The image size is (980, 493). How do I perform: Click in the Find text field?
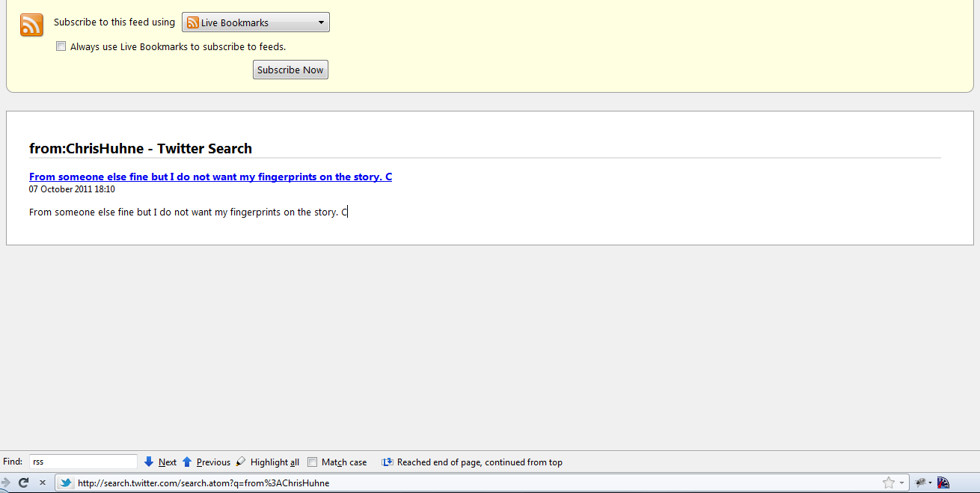pyautogui.click(x=83, y=462)
